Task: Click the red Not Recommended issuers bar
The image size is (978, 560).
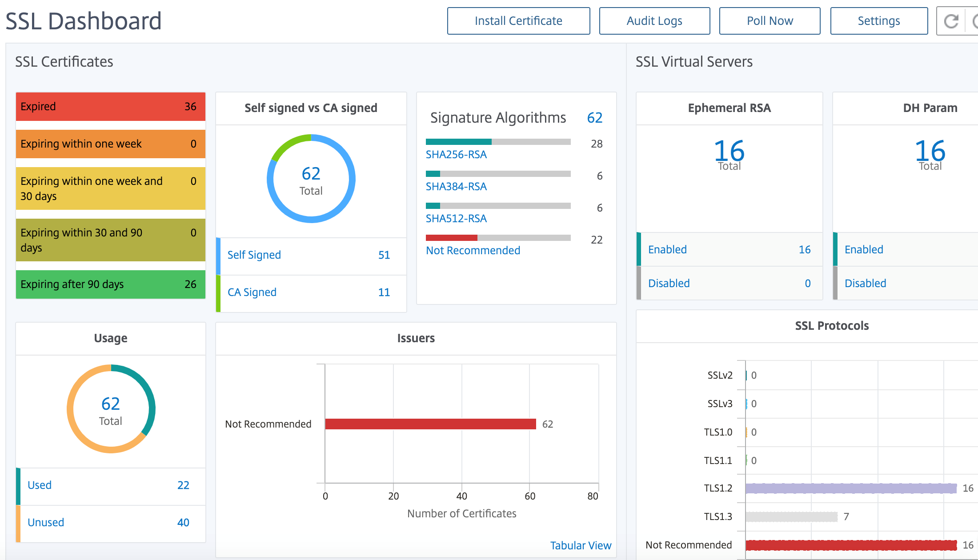Action: tap(430, 424)
